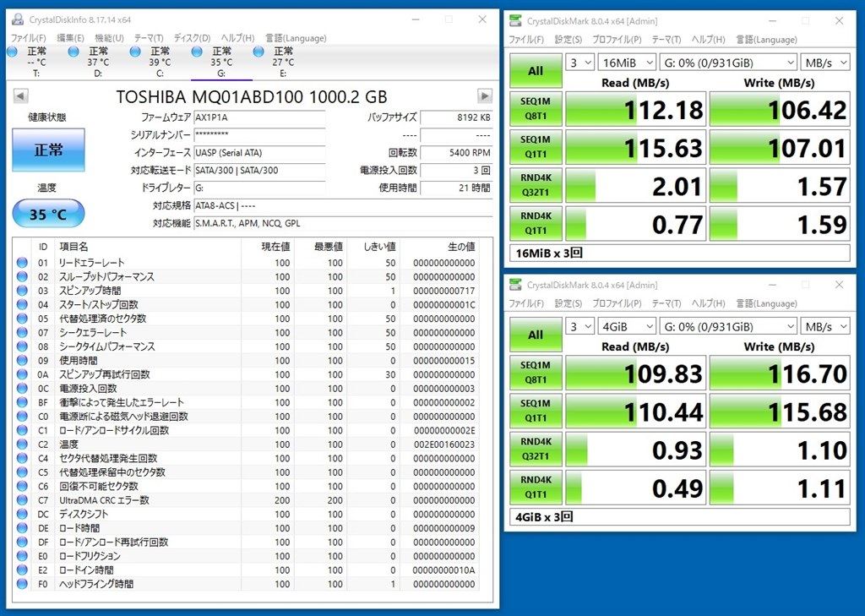The image size is (865, 616).
Task: Open 言語(Language) menu in CrystalDiskInfo
Action: point(296,38)
